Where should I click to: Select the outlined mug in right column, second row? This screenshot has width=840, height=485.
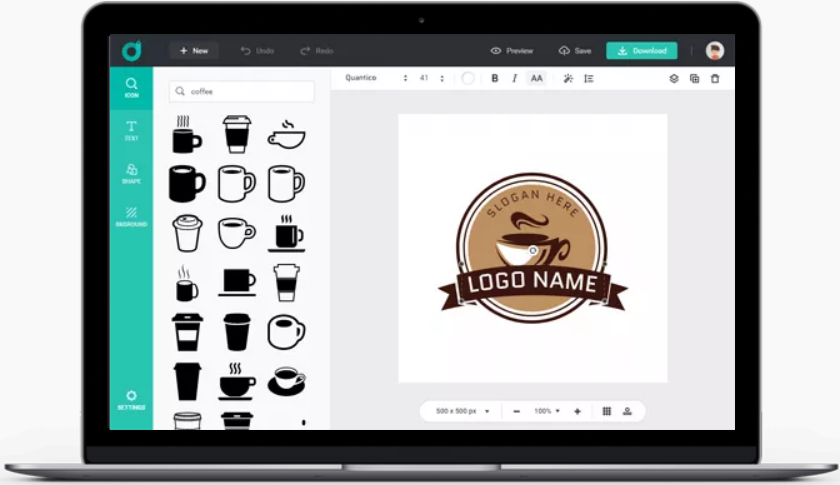[286, 184]
